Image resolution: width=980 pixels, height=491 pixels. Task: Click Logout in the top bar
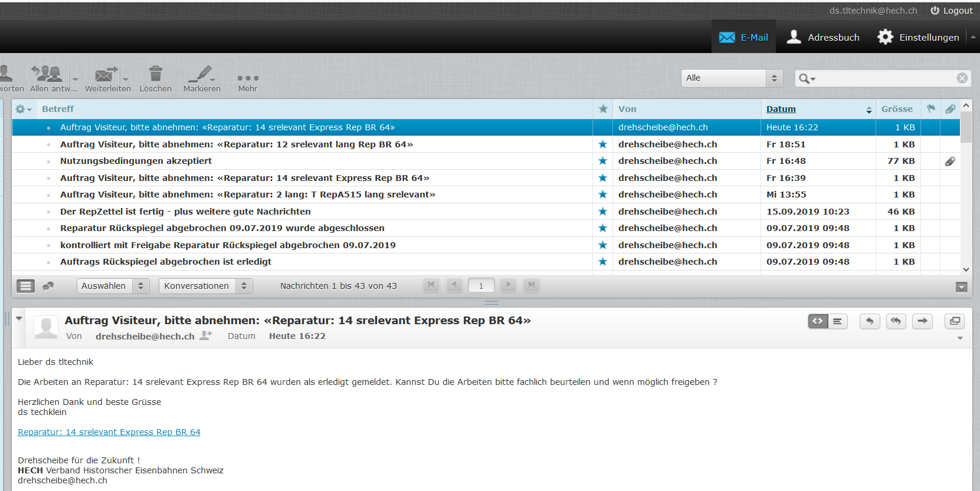952,11
